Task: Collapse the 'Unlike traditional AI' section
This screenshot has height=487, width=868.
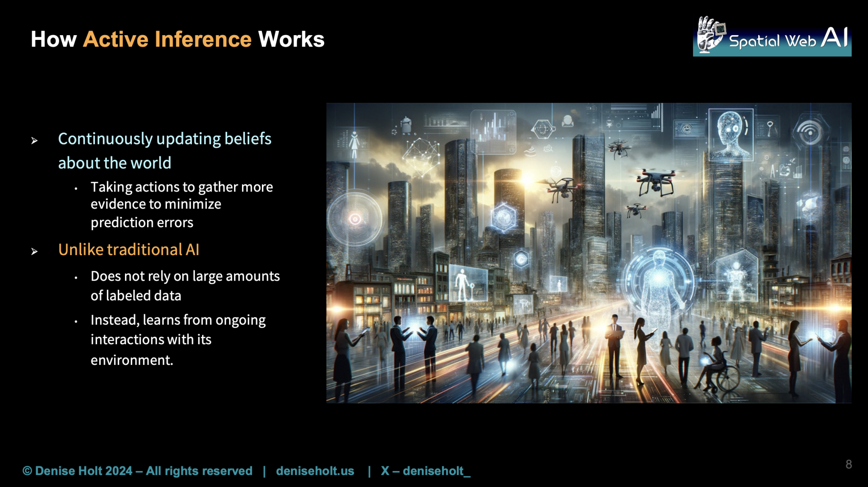Action: [130, 250]
